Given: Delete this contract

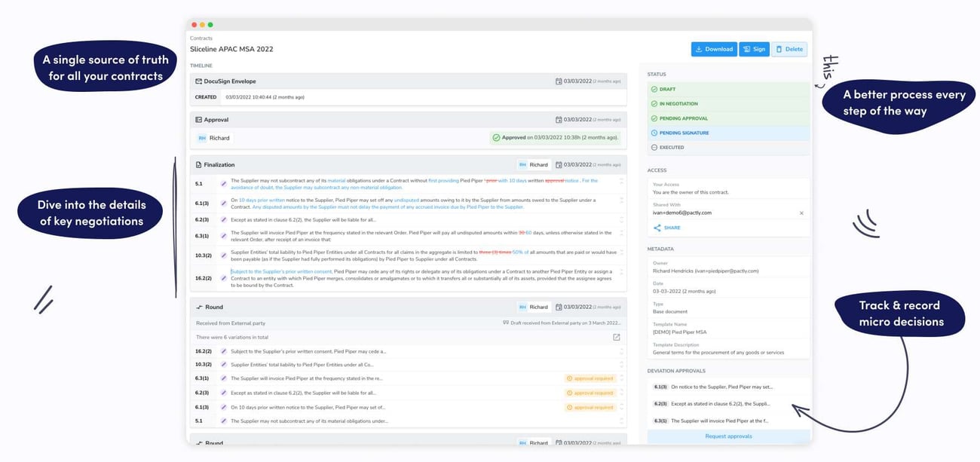Looking at the screenshot, I should click(x=789, y=49).
